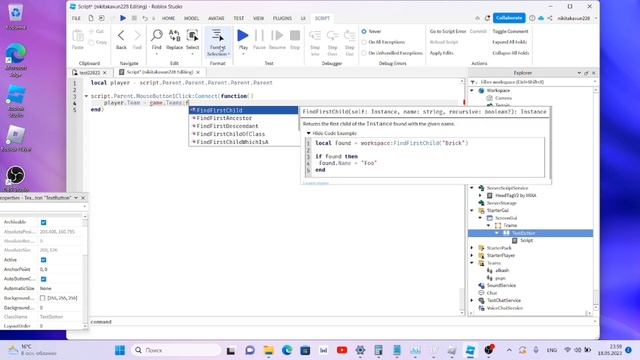Click the BackgroundColor3 color swatch

42,298
